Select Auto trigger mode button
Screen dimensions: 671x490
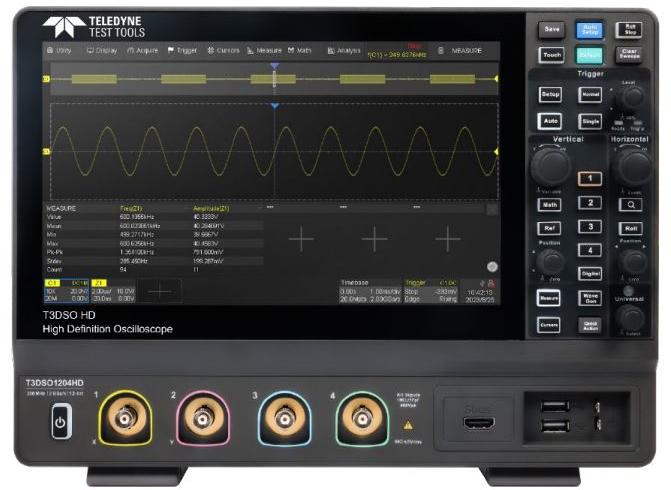click(550, 121)
